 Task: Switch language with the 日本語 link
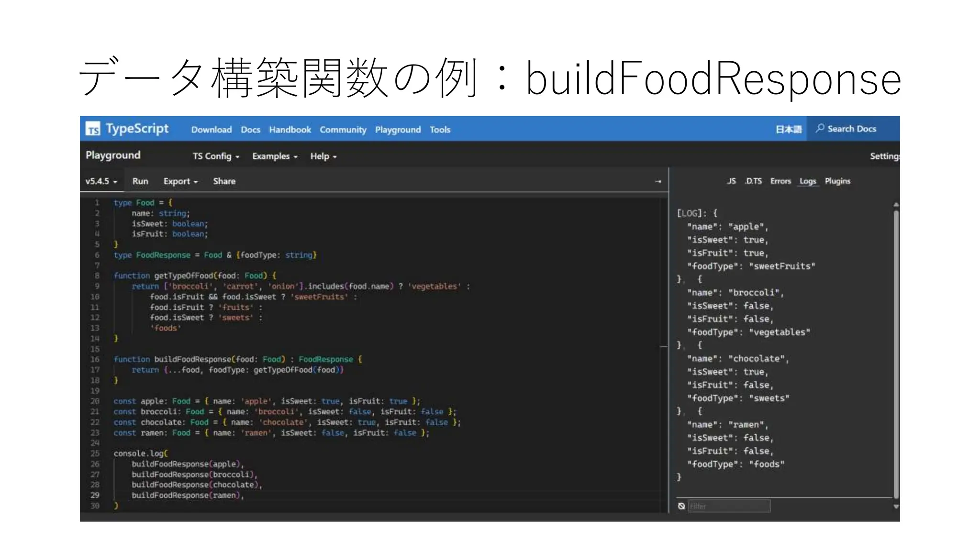point(789,129)
